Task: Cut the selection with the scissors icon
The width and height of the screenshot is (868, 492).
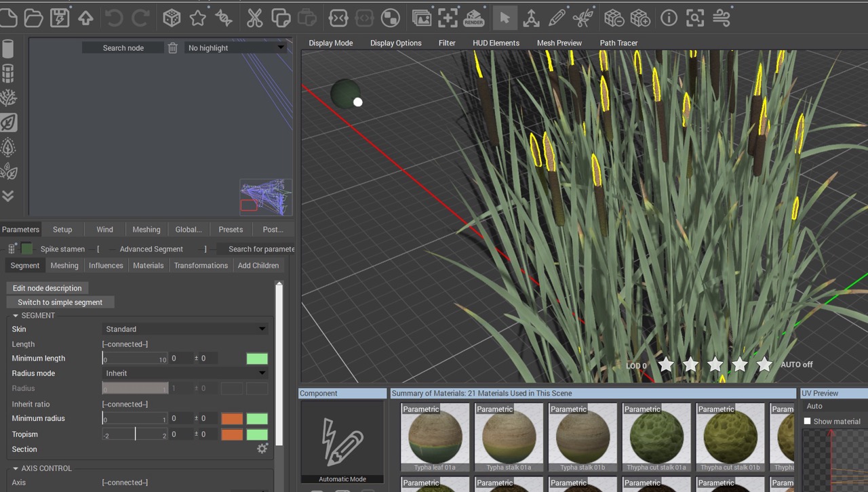Action: click(254, 18)
